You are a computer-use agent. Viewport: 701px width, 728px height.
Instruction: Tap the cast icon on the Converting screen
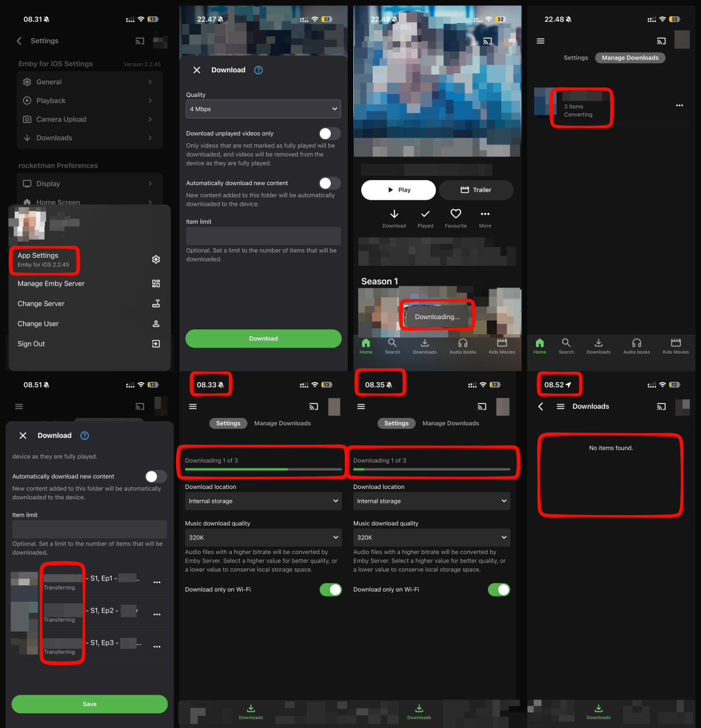(x=662, y=41)
